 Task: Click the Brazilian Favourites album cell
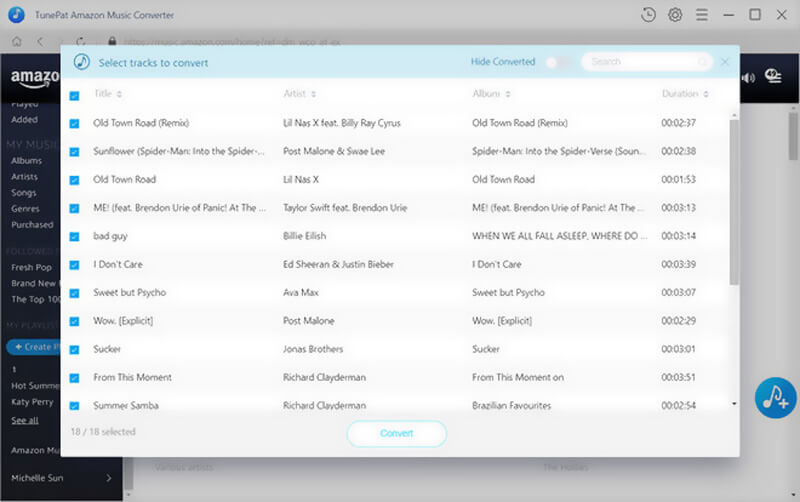click(x=511, y=406)
